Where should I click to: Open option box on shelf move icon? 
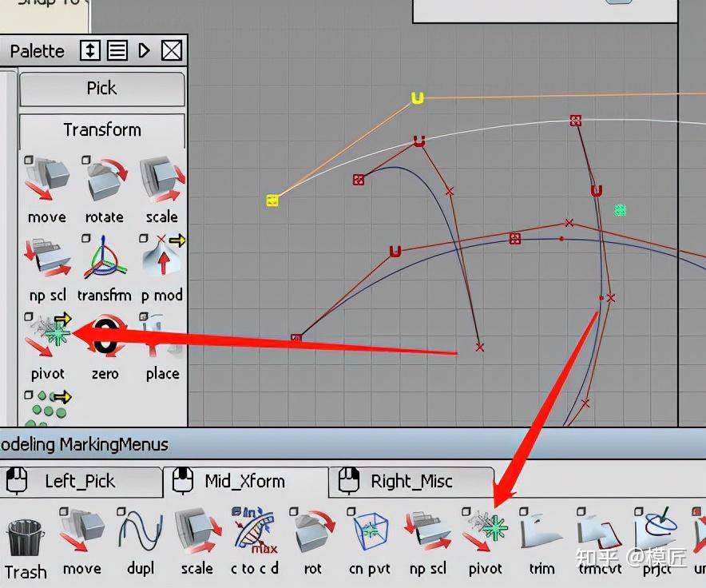[64, 511]
